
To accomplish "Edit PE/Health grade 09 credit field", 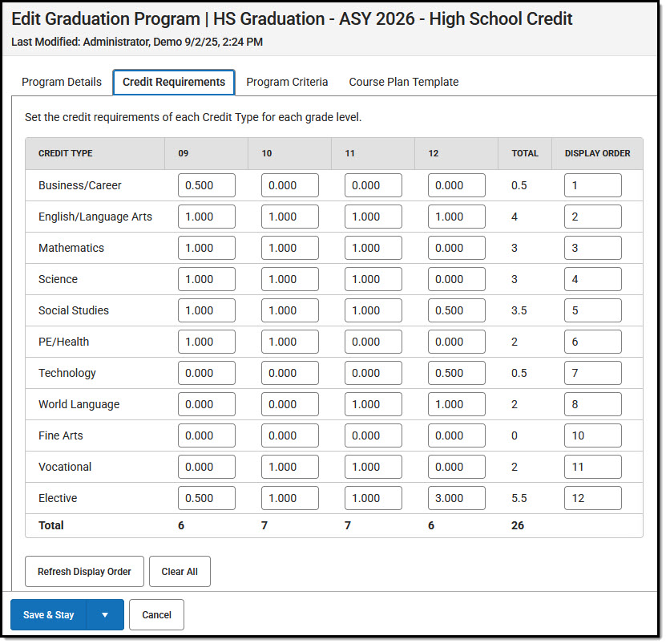I will click(207, 342).
